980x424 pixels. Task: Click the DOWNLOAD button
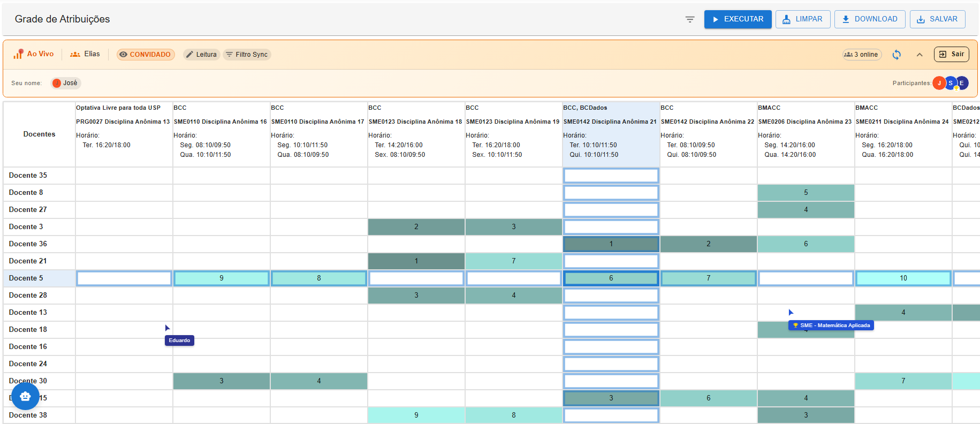870,19
